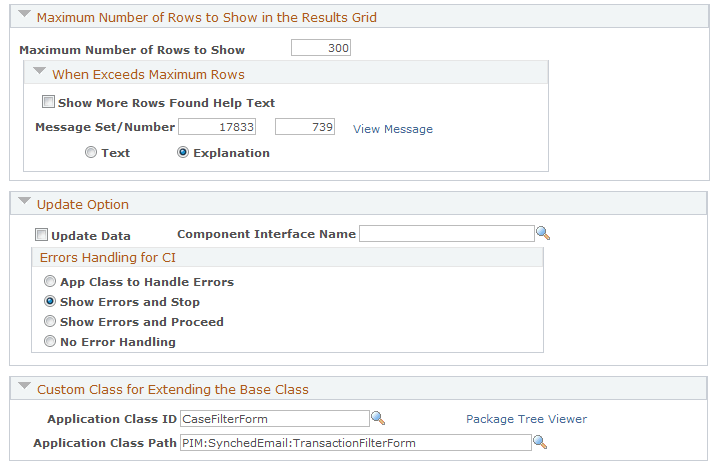Open lookup for Application Class ID

tap(378, 418)
